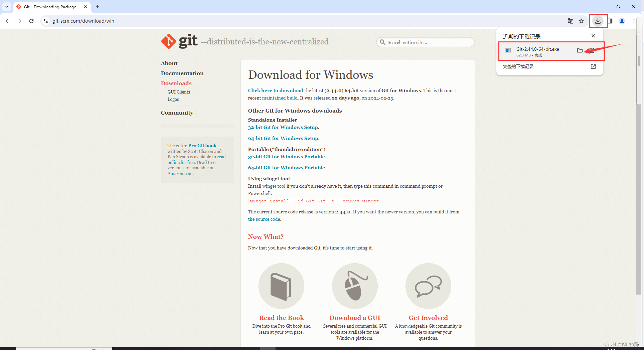
Task: Open the Community section
Action: (177, 113)
